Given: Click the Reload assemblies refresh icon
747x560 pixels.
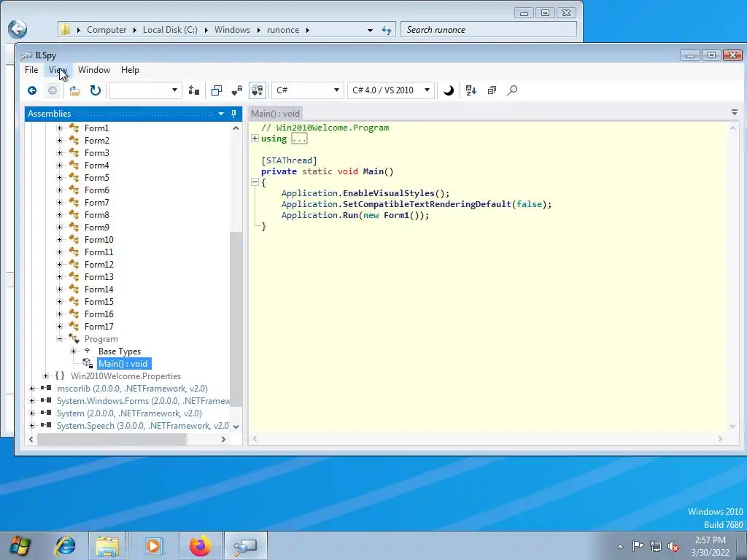Looking at the screenshot, I should 96,90.
